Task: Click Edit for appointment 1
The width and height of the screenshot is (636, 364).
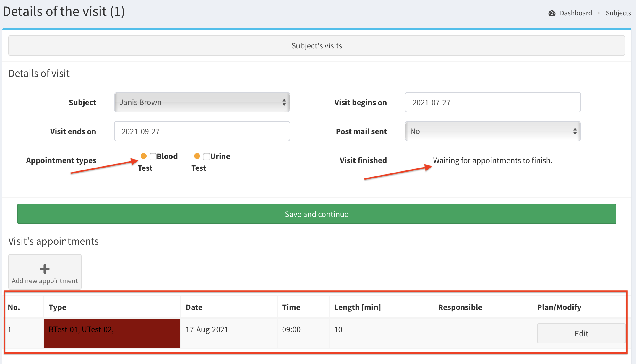Action: (x=581, y=333)
